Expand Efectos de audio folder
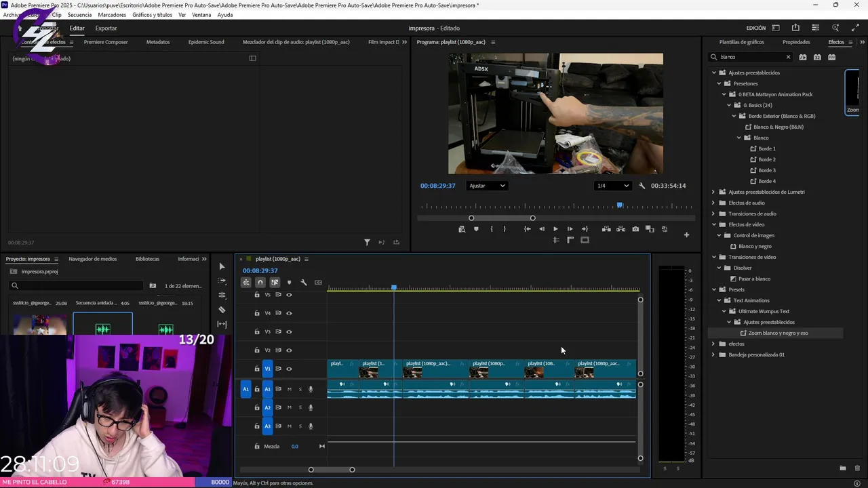 [713, 203]
